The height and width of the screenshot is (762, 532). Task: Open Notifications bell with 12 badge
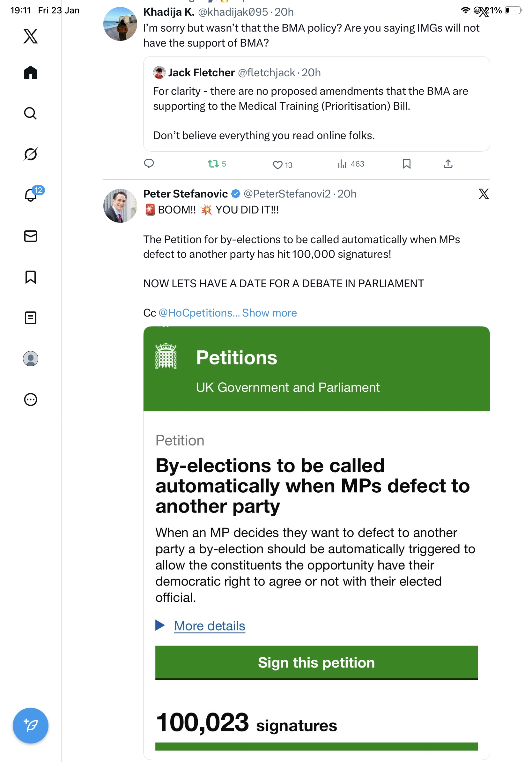31,195
